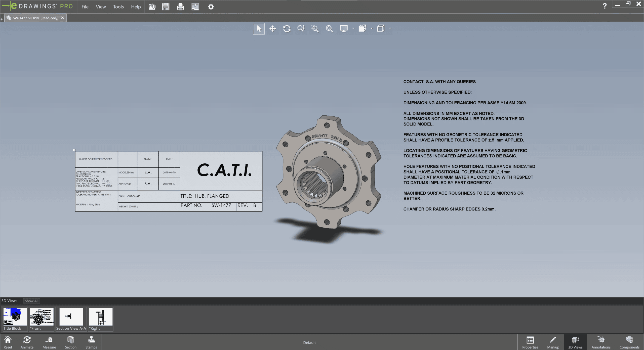Activate the Select arrow tool
This screenshot has height=350, width=644.
[259, 29]
